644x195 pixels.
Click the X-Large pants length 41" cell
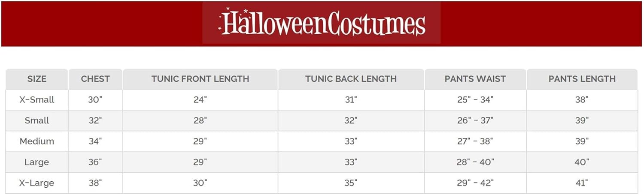tap(582, 183)
